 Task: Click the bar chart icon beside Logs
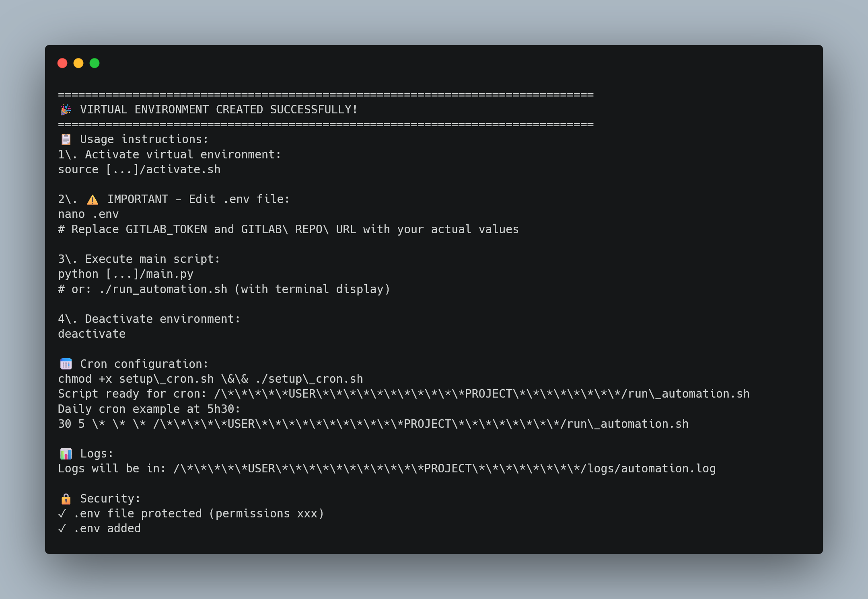(x=66, y=454)
